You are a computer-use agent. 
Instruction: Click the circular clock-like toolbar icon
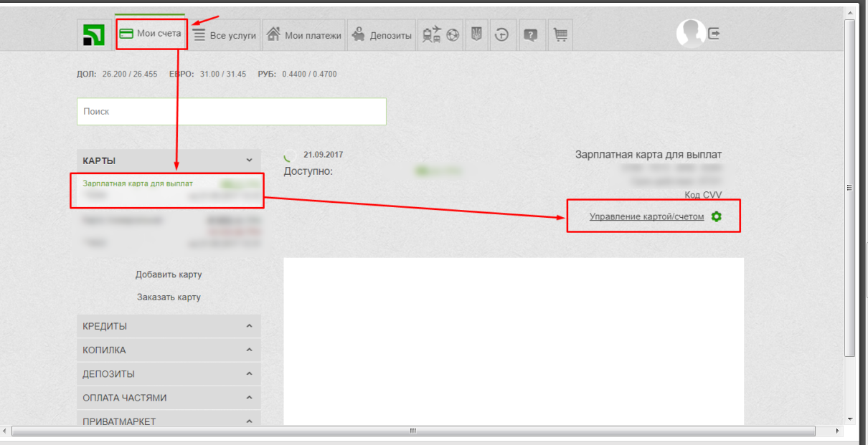pyautogui.click(x=501, y=35)
